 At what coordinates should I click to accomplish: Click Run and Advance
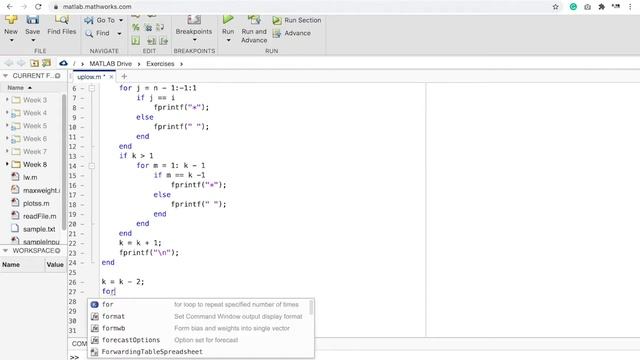[x=254, y=29]
